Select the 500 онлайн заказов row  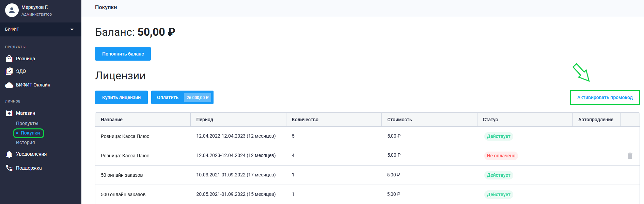click(x=123, y=194)
